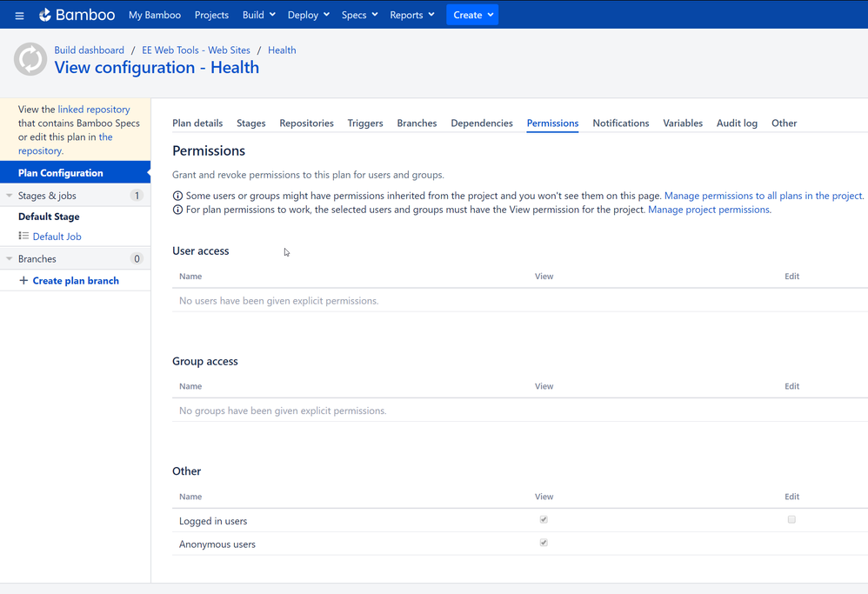This screenshot has width=868, height=594.
Task: Toggle Anonymous users View checkbox
Action: tap(544, 543)
